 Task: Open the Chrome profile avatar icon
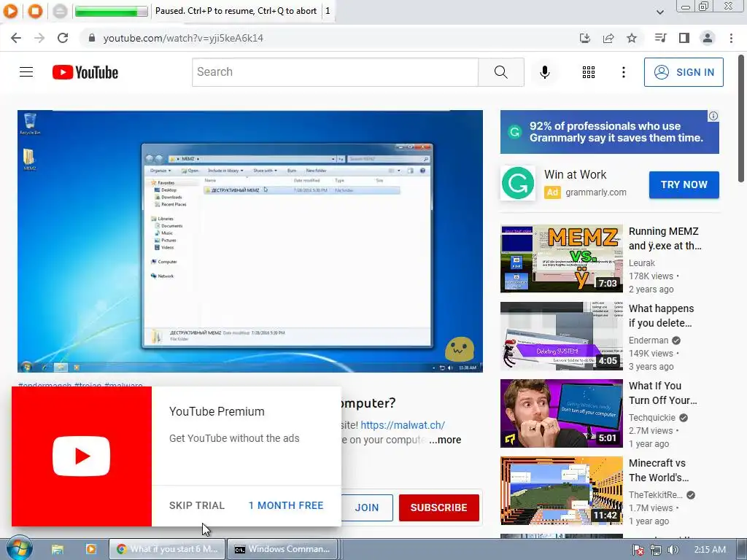708,38
